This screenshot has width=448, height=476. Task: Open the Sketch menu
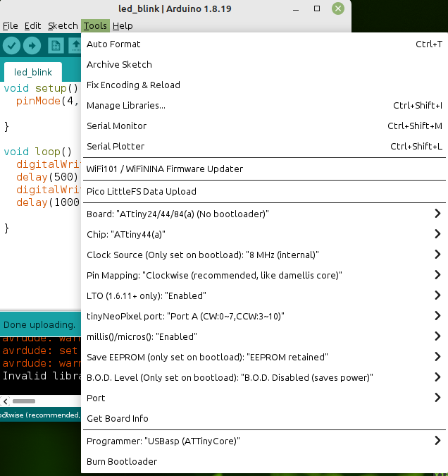(x=63, y=26)
